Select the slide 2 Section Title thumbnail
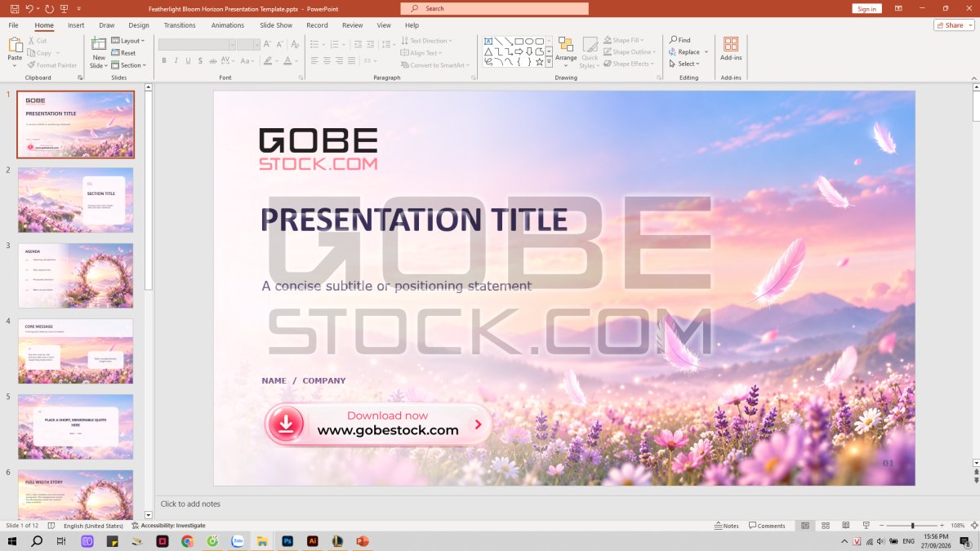Image resolution: width=980 pixels, height=551 pixels. click(75, 200)
